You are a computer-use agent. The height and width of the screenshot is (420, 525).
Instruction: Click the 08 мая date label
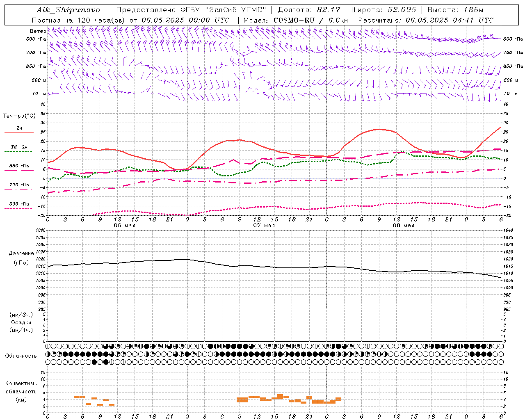pyautogui.click(x=404, y=226)
